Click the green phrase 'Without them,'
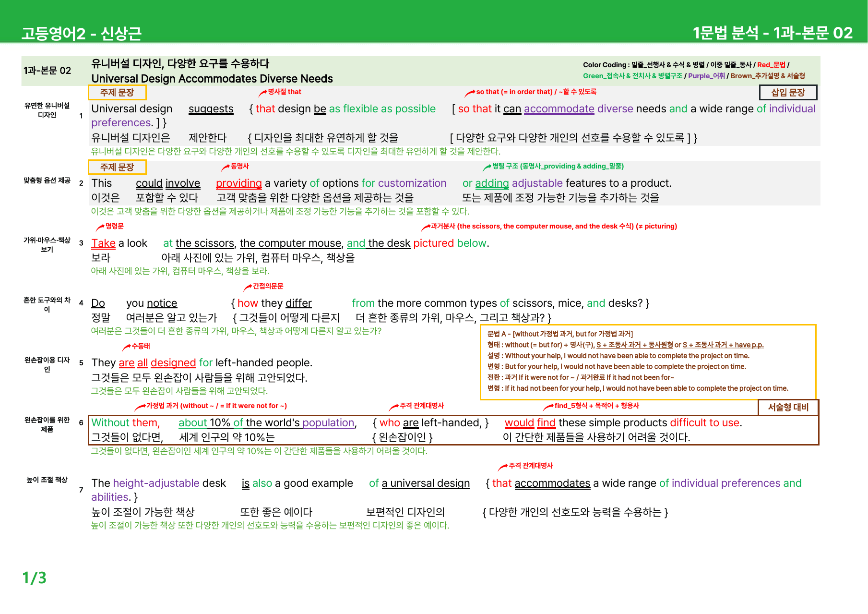The width and height of the screenshot is (868, 614). tap(125, 423)
